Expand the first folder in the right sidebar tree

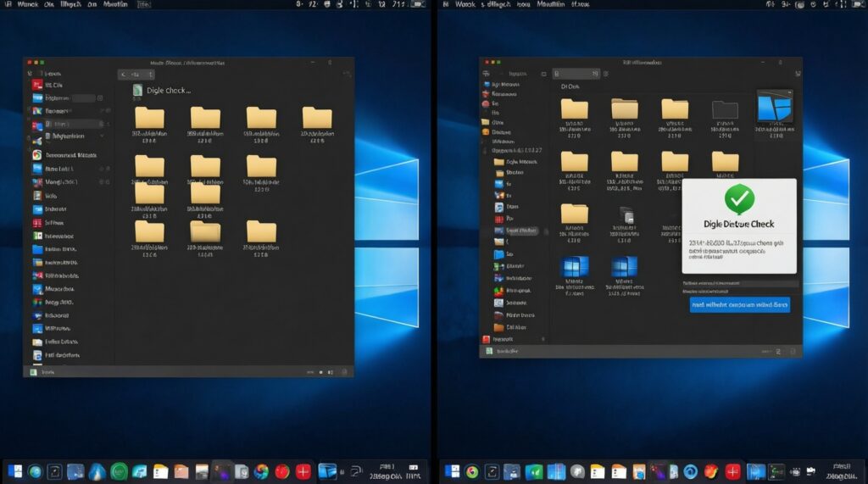498,161
